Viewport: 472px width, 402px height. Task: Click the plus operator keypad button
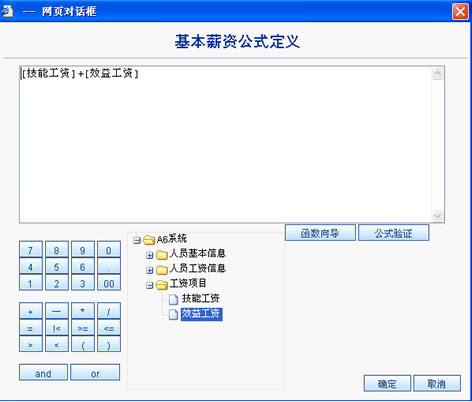[x=31, y=311]
